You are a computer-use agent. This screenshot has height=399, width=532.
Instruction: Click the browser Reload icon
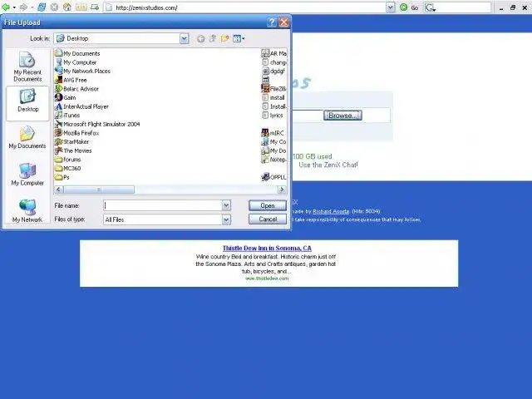pyautogui.click(x=42, y=7)
